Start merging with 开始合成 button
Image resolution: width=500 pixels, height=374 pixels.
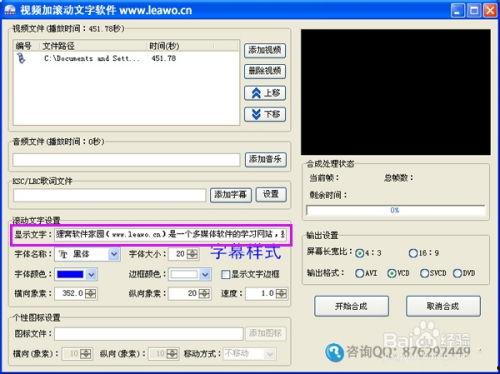click(351, 306)
